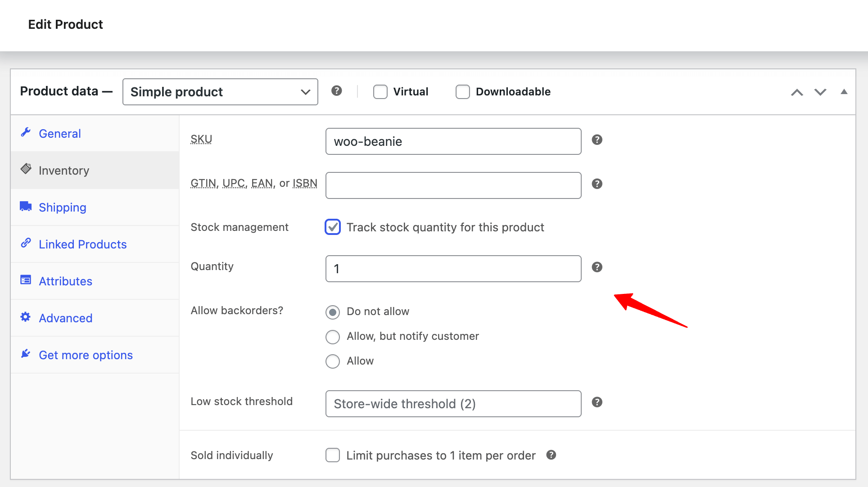The height and width of the screenshot is (487, 868).
Task: Move Product data panel up
Action: click(797, 92)
